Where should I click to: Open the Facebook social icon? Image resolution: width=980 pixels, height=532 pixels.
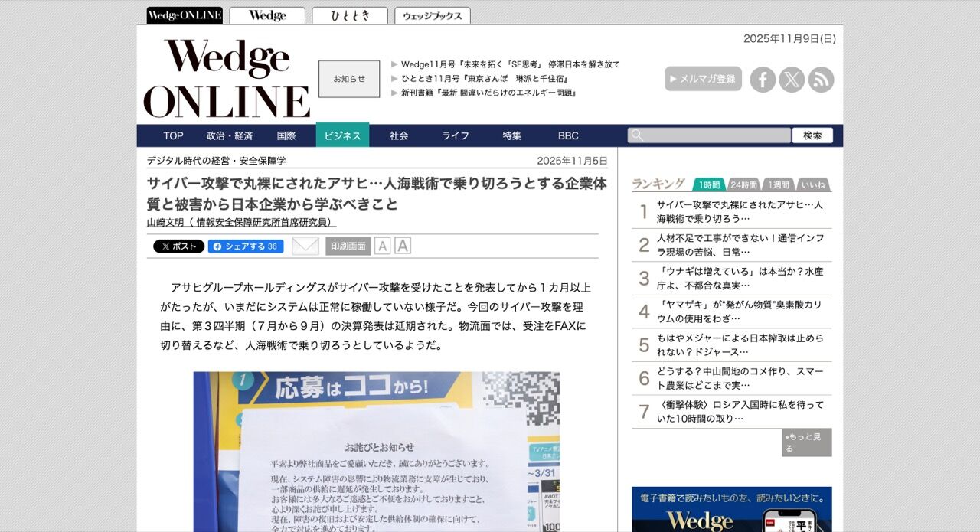tap(763, 80)
